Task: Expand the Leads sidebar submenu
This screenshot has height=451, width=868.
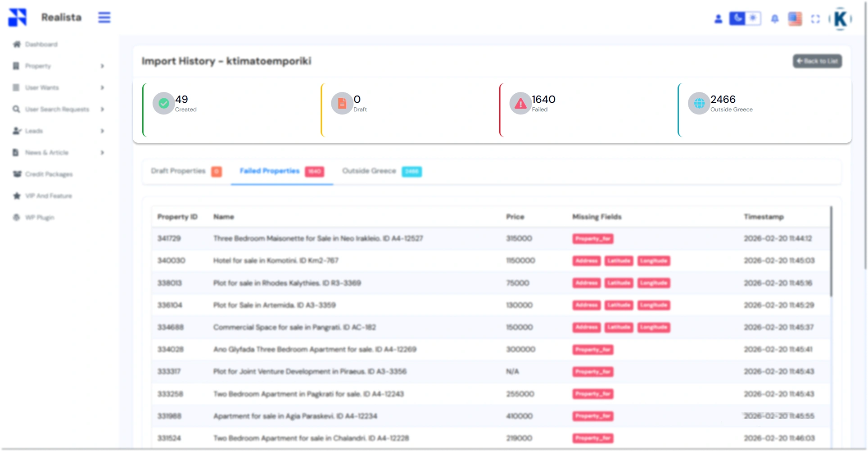Action: 102,131
